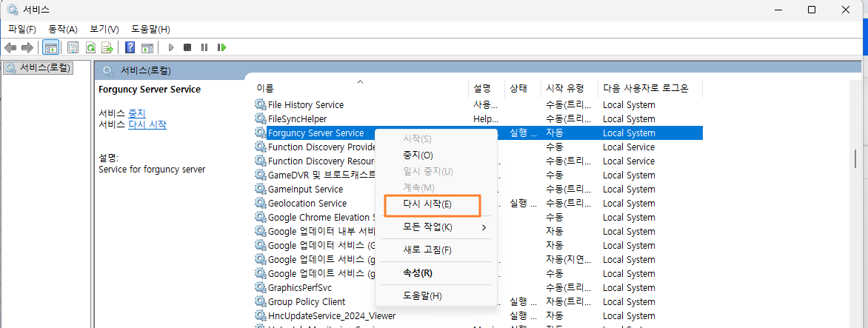Viewport: 868px width, 328px height.
Task: Click the Start Service play icon
Action: (171, 47)
